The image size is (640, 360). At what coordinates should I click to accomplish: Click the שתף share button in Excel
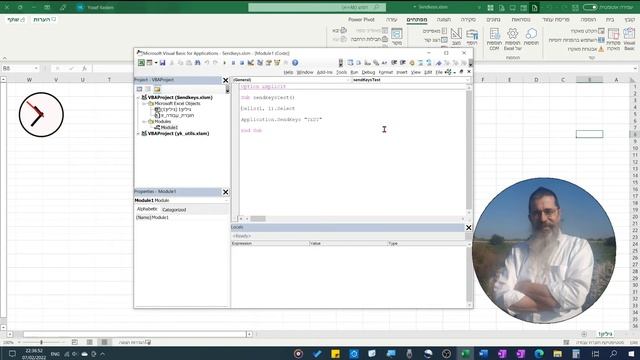16,20
